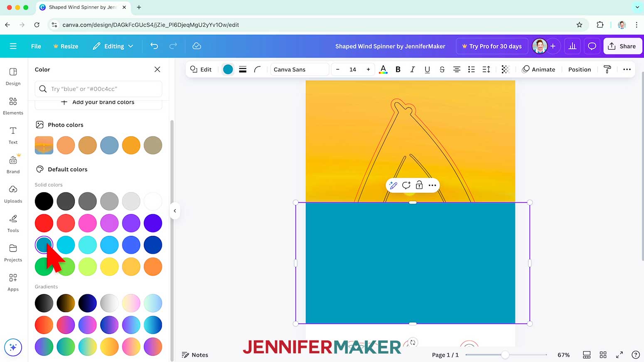
Task: Open the hamburger main menu
Action: click(x=13, y=46)
